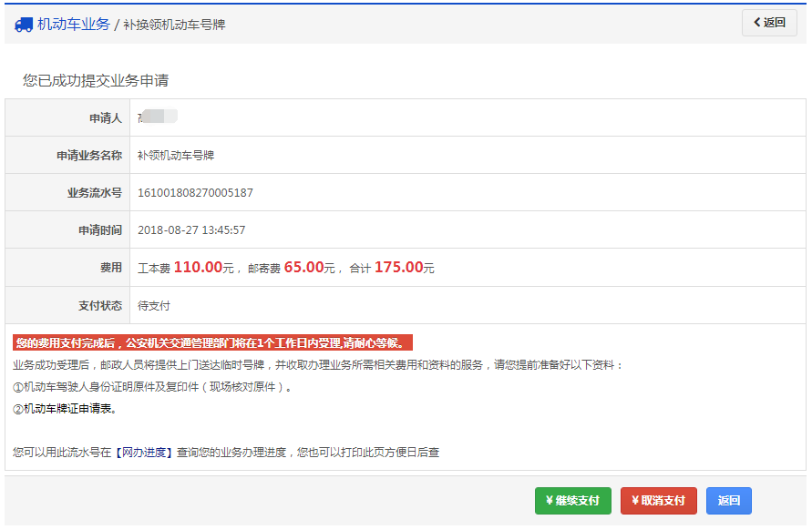Click the 补领机动车号牌 business name value

pyautogui.click(x=176, y=156)
